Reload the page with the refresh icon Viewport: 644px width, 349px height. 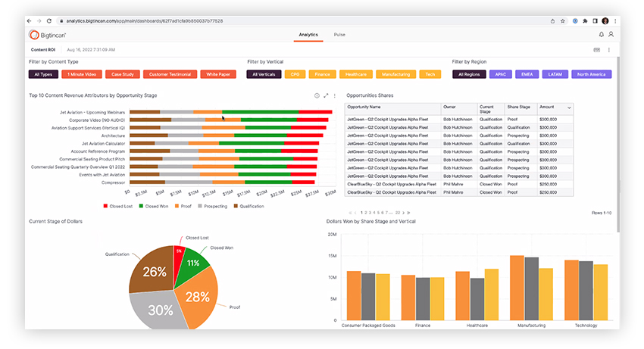coord(49,21)
